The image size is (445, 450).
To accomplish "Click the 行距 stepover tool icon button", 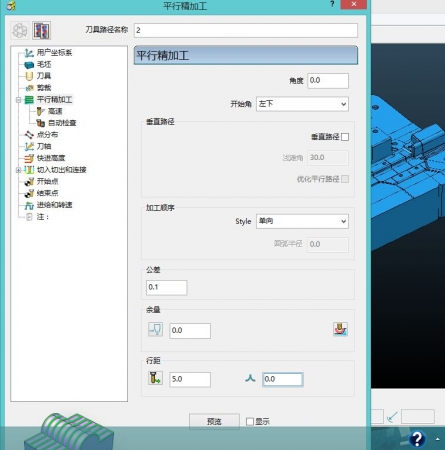I will point(155,378).
